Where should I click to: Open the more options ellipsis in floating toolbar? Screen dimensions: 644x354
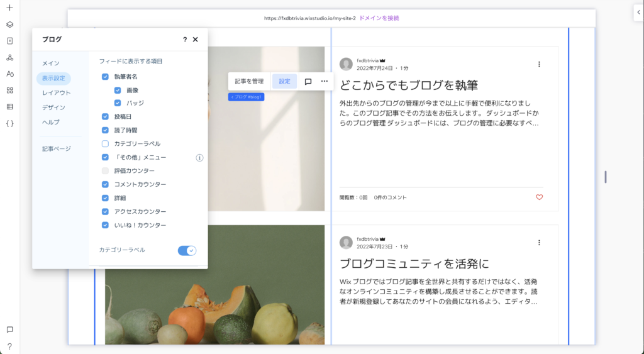click(325, 81)
